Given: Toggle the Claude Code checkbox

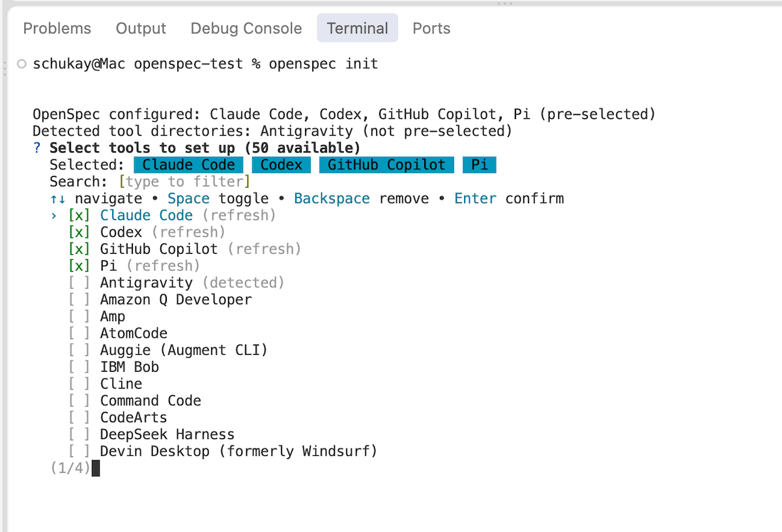Looking at the screenshot, I should coord(80,216).
